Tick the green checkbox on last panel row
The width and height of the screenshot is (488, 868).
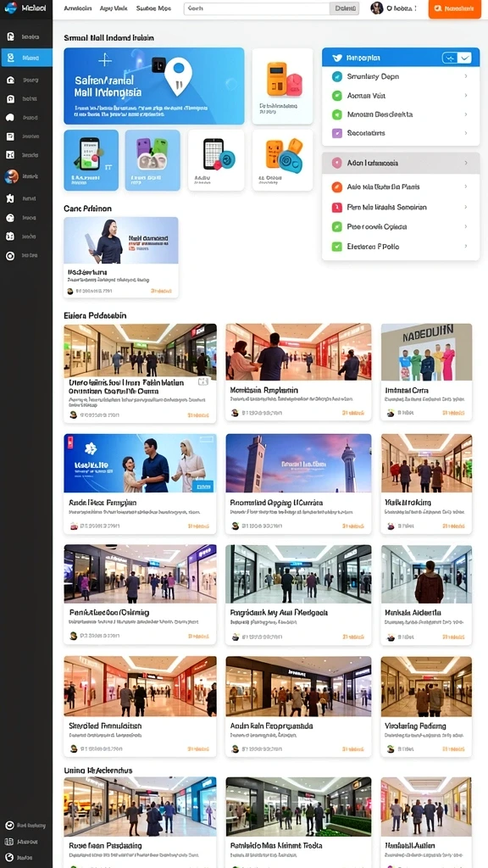point(336,247)
